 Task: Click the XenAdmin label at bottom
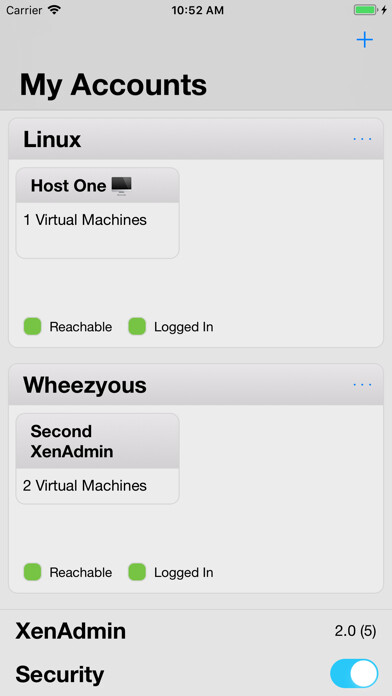click(x=71, y=631)
